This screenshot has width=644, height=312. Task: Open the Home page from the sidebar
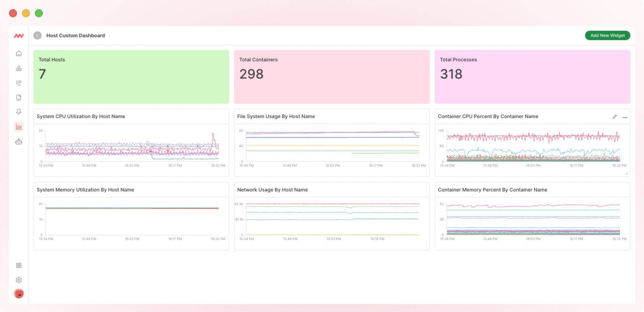pos(19,54)
